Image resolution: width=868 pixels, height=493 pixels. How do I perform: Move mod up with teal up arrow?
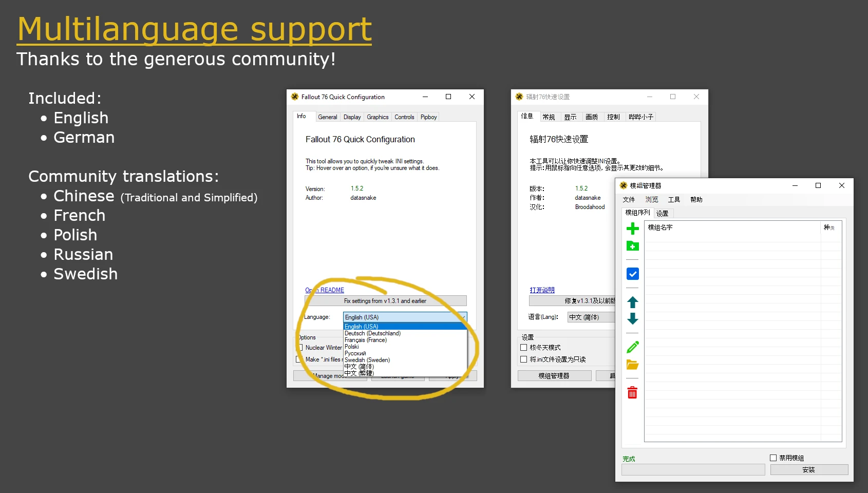pos(633,302)
